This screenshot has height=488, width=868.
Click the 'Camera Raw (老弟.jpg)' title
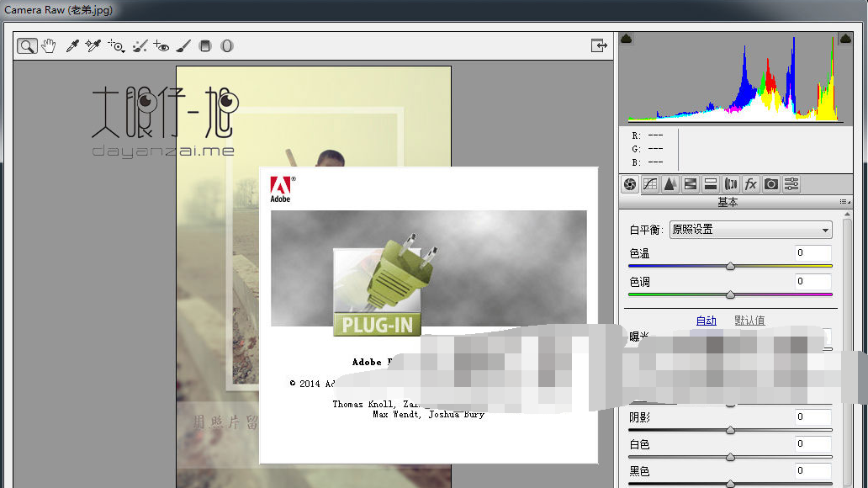coord(58,10)
